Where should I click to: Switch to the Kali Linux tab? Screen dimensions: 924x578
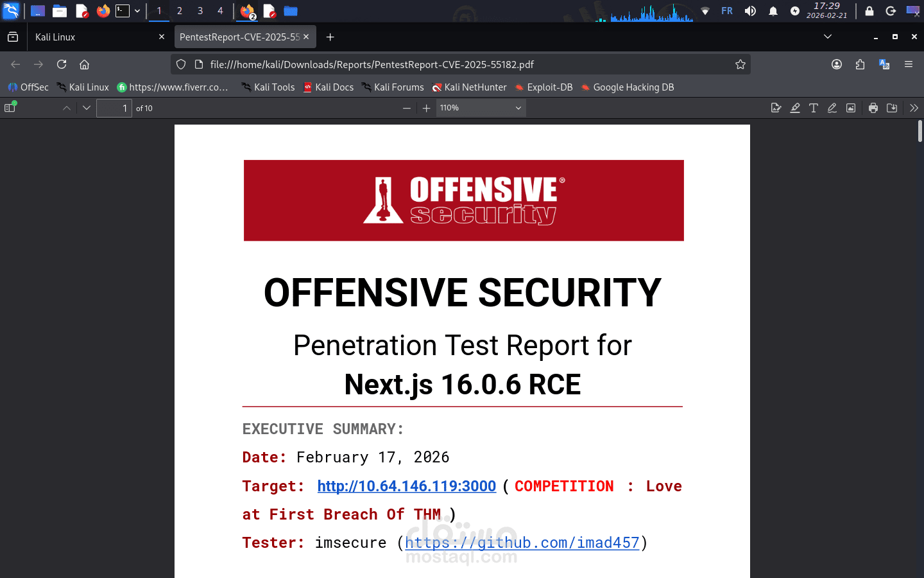pos(96,37)
